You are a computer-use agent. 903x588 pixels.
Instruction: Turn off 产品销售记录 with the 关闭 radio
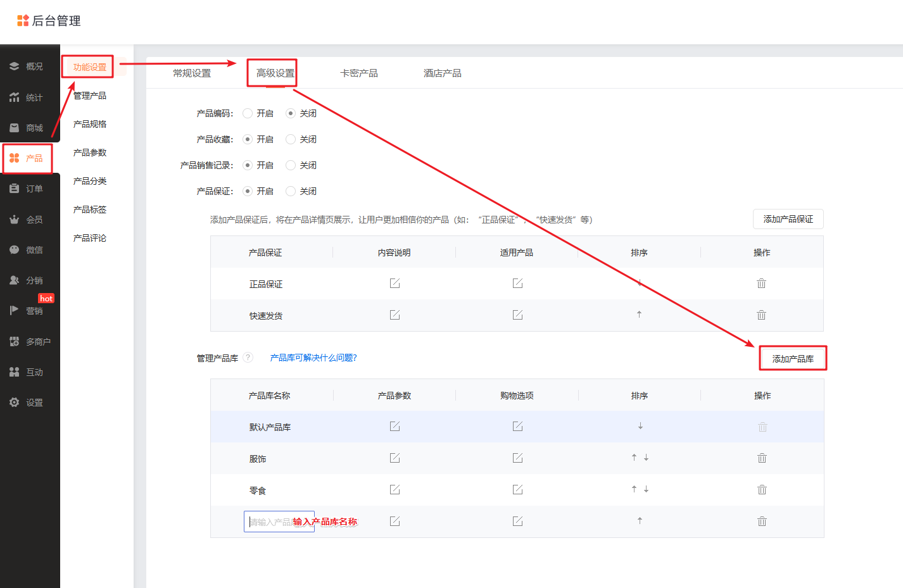point(289,165)
